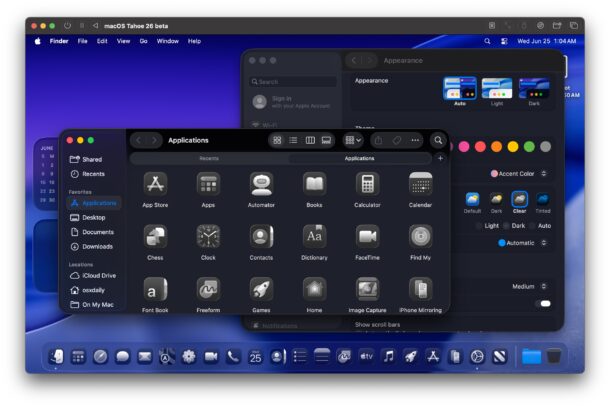Open the Automator app icon
Viewport: 610px width, 407px height.
coord(261,184)
